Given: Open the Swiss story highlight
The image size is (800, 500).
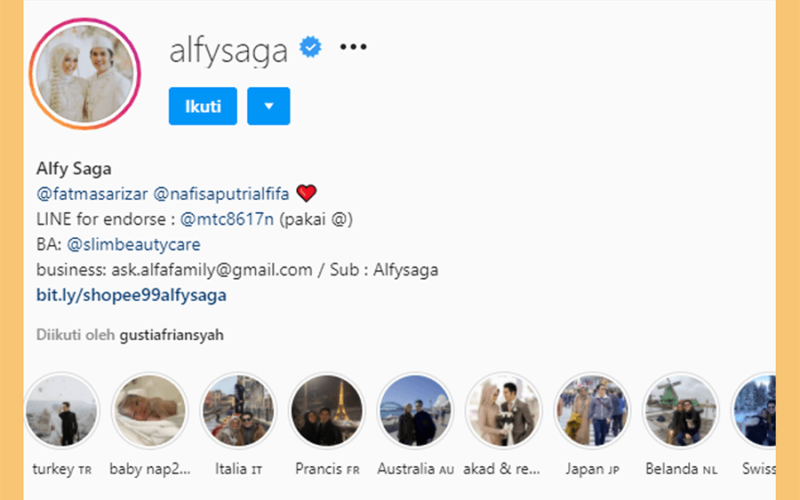Looking at the screenshot, I should pos(754,410).
